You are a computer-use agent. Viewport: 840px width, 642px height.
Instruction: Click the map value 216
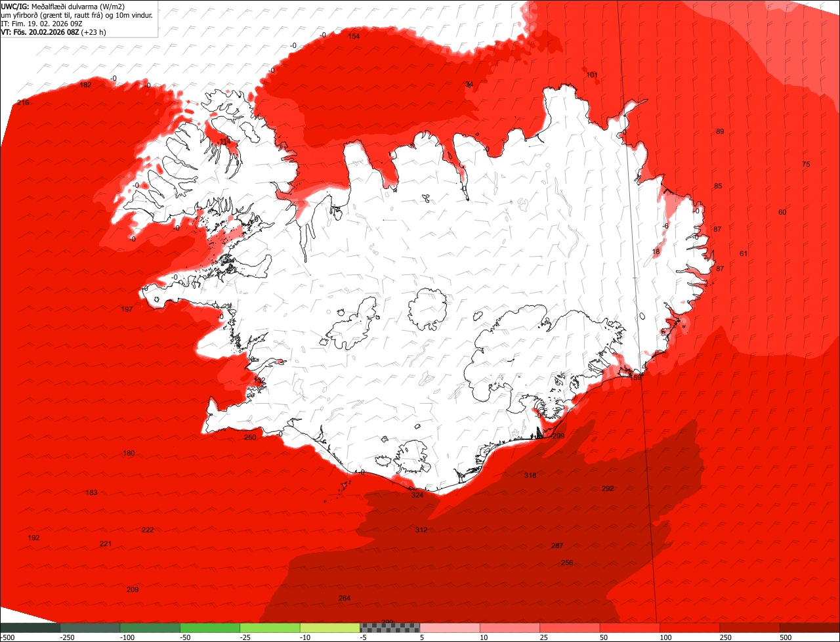pyautogui.click(x=23, y=102)
